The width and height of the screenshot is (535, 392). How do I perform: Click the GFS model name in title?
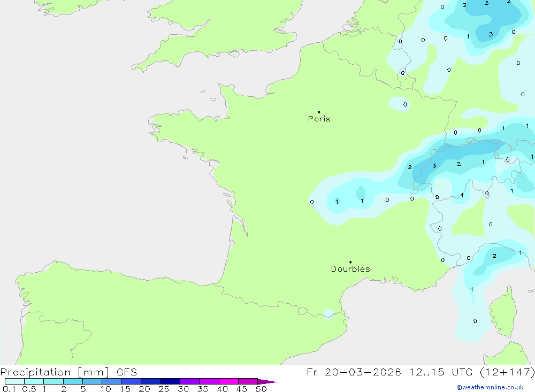pos(127,372)
